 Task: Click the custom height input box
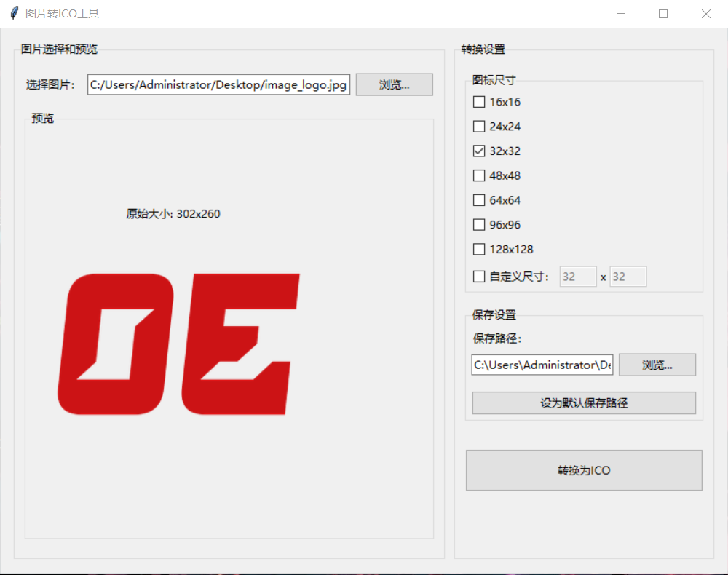point(628,277)
